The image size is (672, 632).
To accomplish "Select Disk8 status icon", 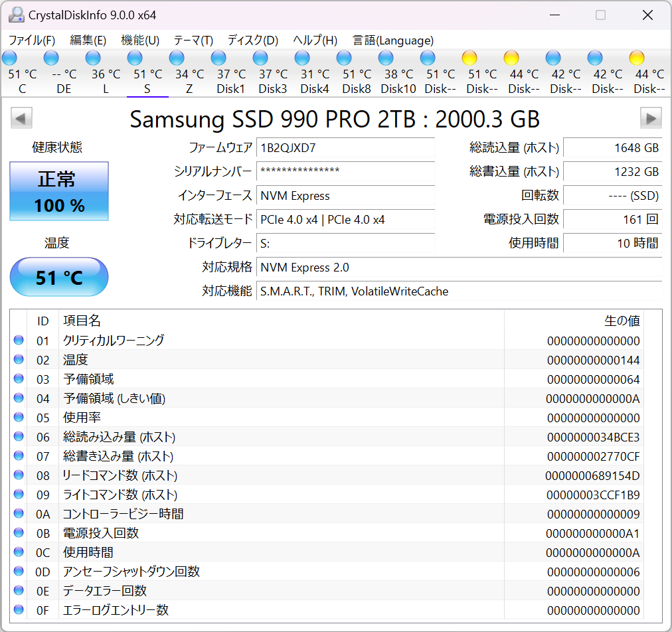I will (x=344, y=58).
